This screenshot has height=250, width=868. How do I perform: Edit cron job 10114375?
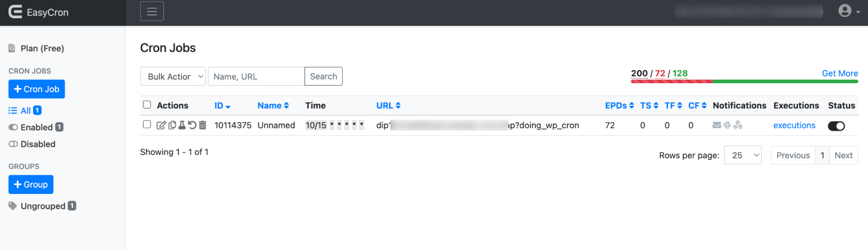(x=161, y=125)
